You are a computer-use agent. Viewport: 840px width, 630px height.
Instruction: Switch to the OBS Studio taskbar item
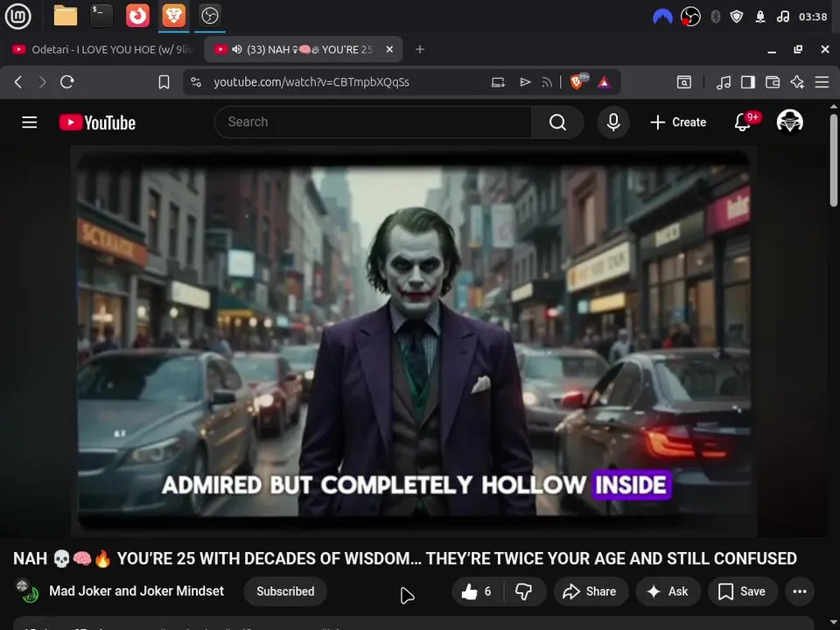coord(209,16)
